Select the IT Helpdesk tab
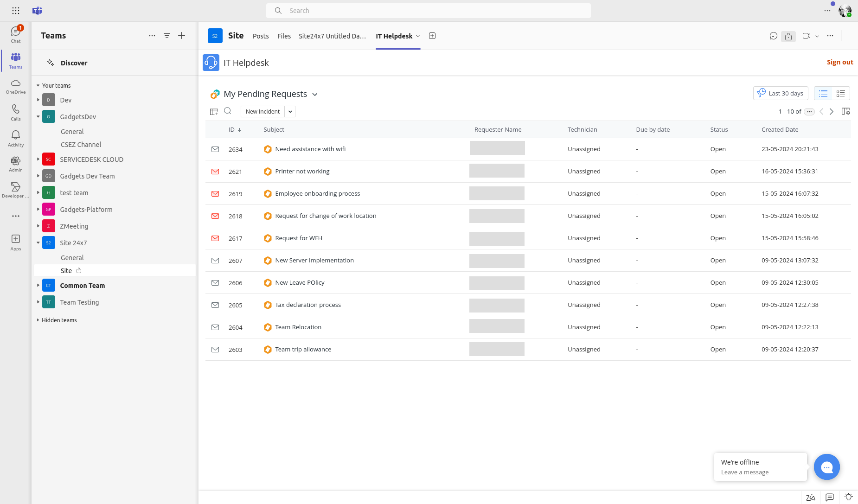Image resolution: width=858 pixels, height=504 pixels. [394, 36]
